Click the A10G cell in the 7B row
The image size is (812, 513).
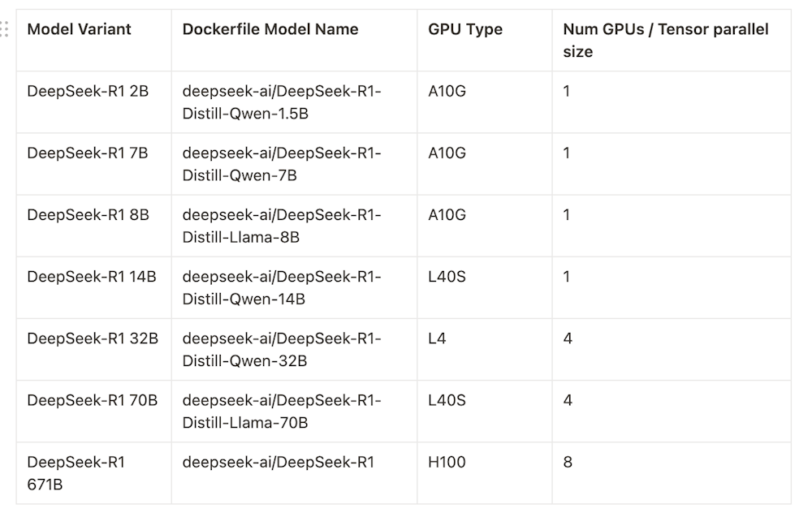(x=485, y=164)
